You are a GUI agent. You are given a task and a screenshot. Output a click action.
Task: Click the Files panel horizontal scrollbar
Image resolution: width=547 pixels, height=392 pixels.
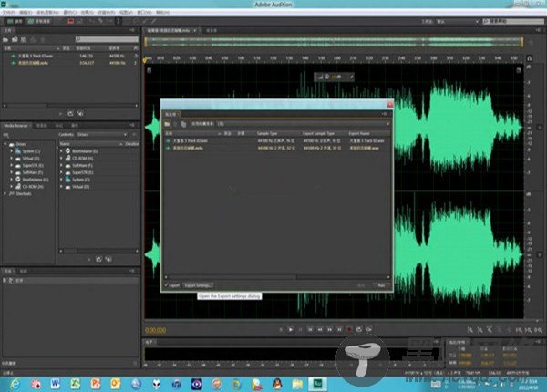coord(70,106)
